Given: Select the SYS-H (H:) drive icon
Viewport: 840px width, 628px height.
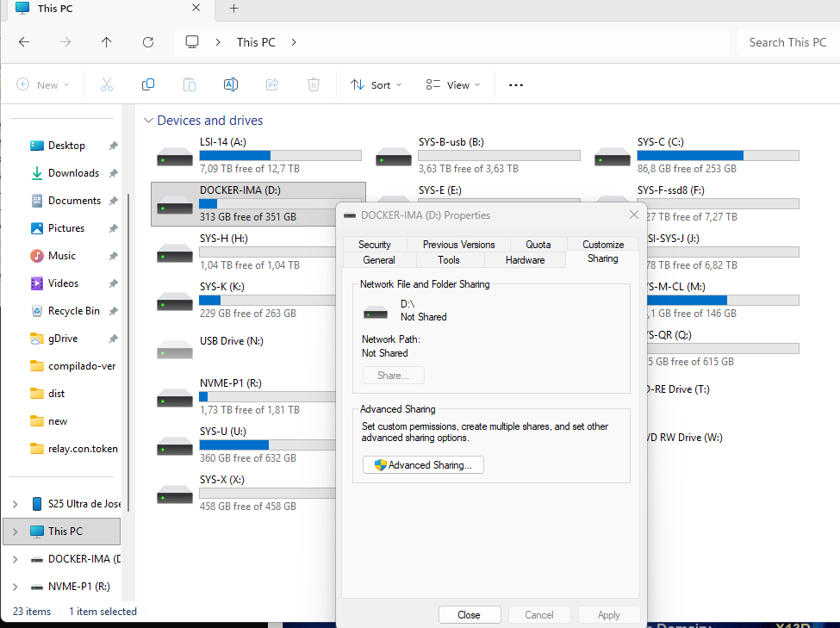Looking at the screenshot, I should [x=175, y=253].
